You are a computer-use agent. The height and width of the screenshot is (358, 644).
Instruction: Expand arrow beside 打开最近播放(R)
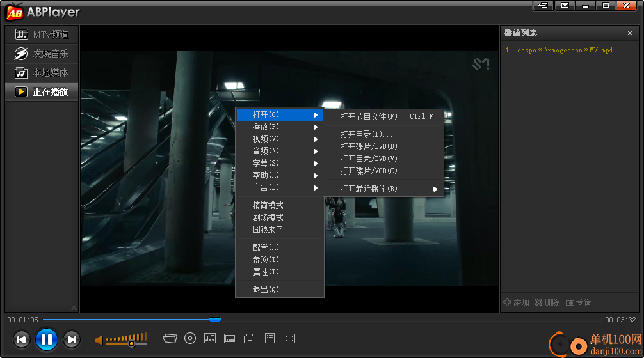click(435, 189)
